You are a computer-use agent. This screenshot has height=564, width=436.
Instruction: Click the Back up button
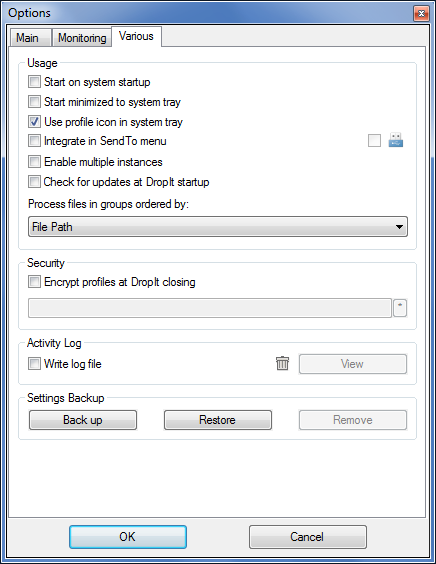pos(83,420)
